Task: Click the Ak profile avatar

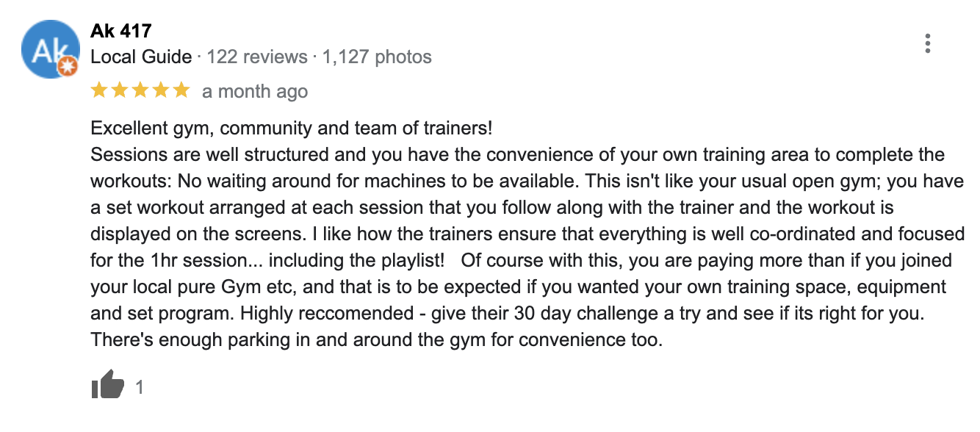Action: (x=50, y=49)
